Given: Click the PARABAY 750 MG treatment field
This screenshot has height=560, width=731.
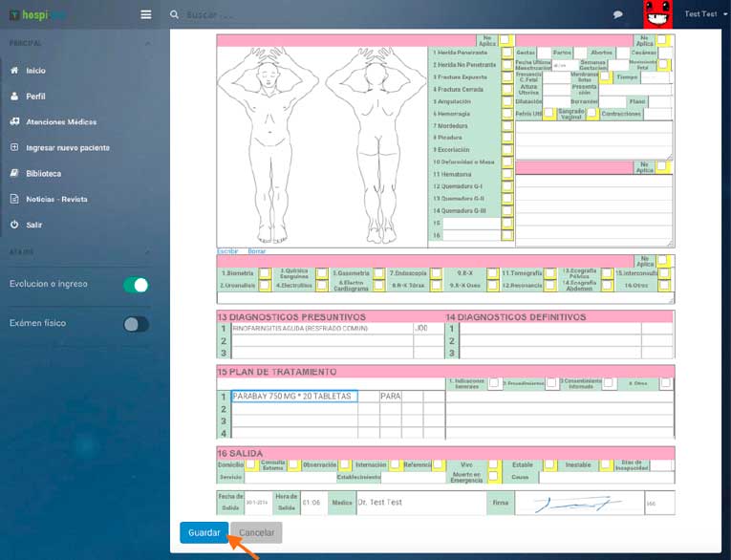Looking at the screenshot, I should coord(294,396).
